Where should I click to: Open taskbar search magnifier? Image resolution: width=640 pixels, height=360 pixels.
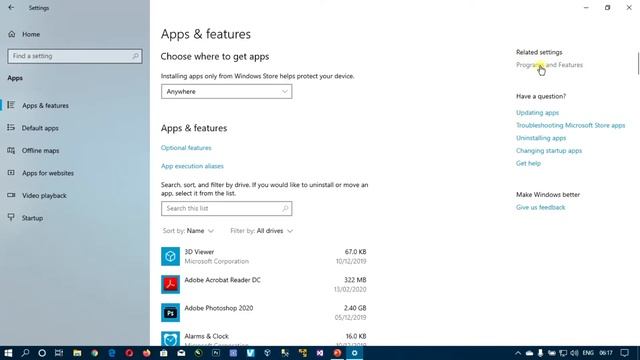(25, 353)
